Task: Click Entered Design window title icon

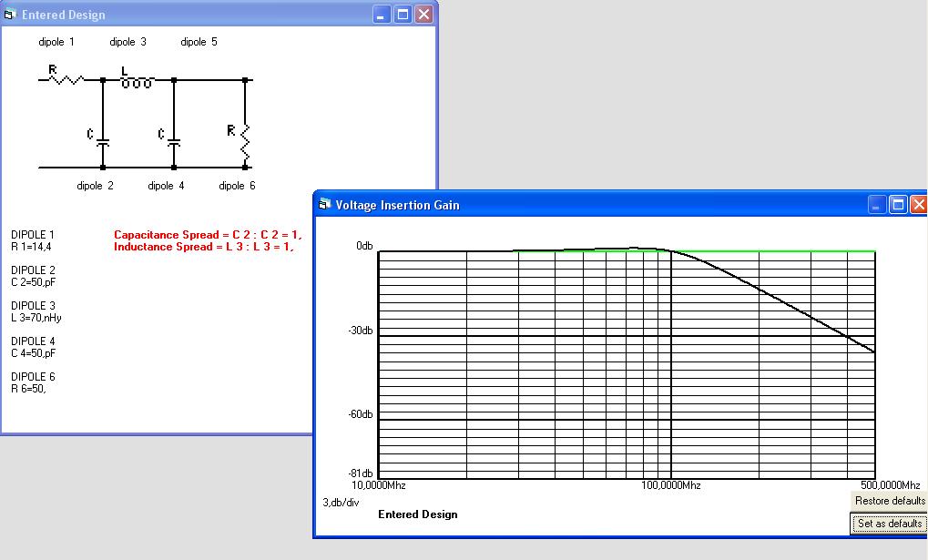Action: pos(9,15)
